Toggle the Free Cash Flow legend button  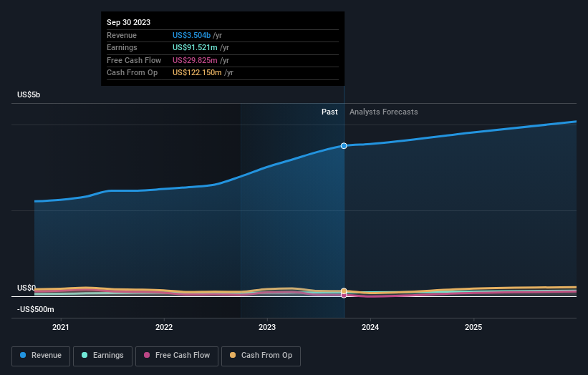pos(177,356)
